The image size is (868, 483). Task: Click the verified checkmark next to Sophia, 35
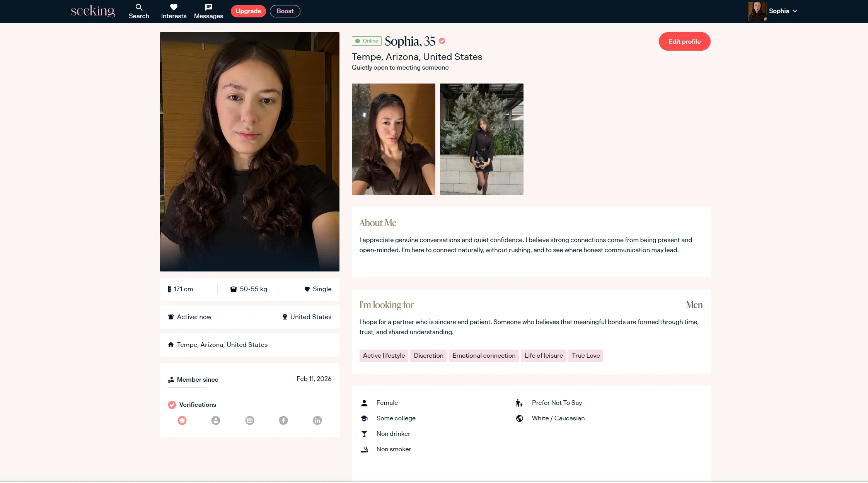(442, 41)
